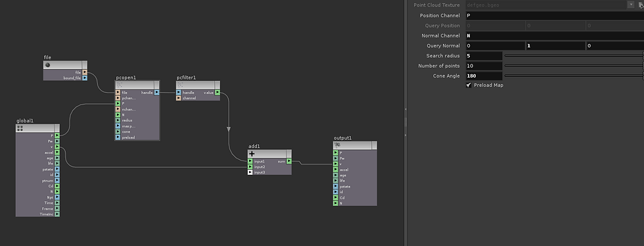The image size is (644, 246).
Task: Open file chooser beside Point Cloud Texture
Action: point(641,5)
